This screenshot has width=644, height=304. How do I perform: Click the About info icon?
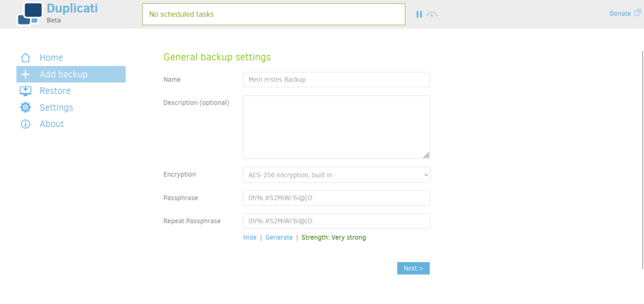[26, 124]
